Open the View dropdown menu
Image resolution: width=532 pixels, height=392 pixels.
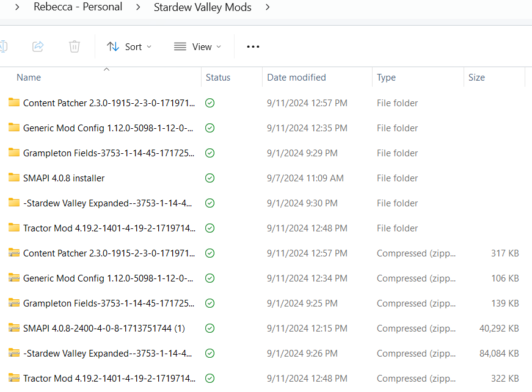[x=197, y=46]
